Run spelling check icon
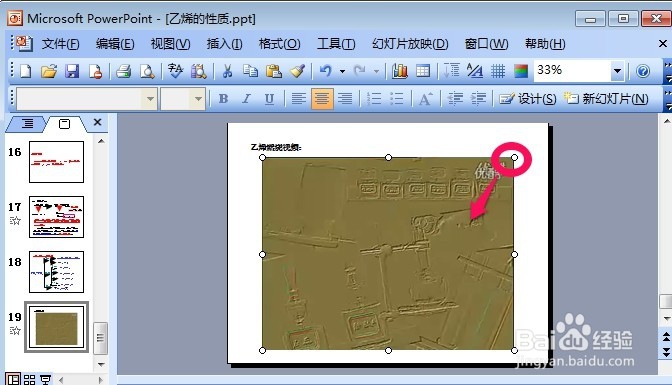 point(175,71)
